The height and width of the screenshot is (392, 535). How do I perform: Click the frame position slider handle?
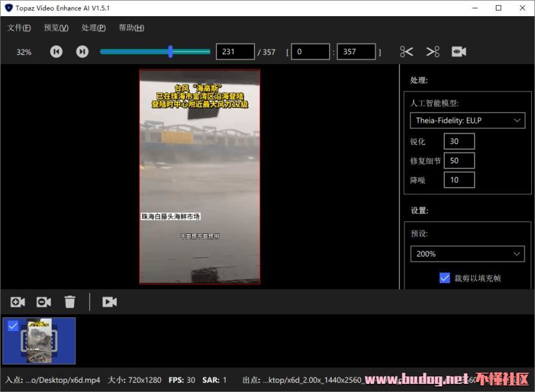(170, 52)
